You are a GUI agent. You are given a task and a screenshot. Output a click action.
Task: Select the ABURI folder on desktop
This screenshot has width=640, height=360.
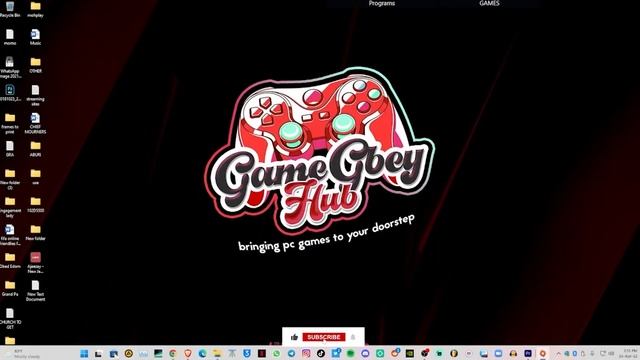pos(36,149)
